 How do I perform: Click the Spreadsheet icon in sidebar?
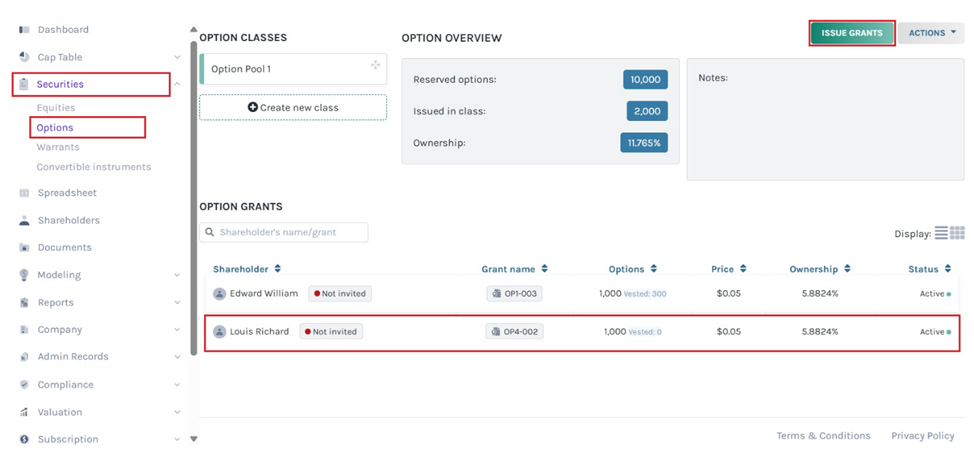pyautogui.click(x=24, y=193)
